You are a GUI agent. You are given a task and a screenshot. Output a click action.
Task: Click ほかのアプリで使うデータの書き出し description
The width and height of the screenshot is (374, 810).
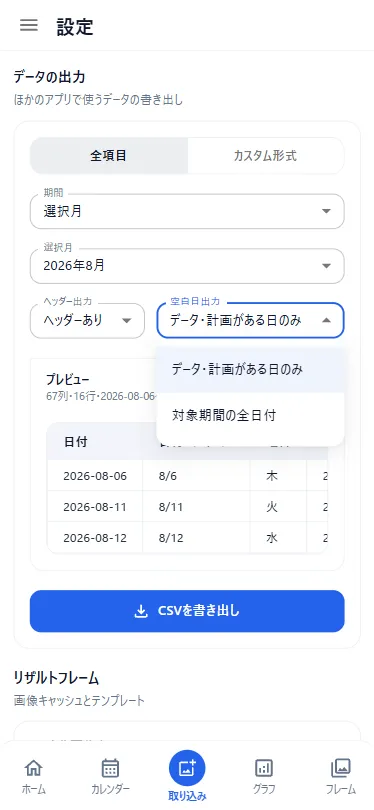(x=98, y=100)
